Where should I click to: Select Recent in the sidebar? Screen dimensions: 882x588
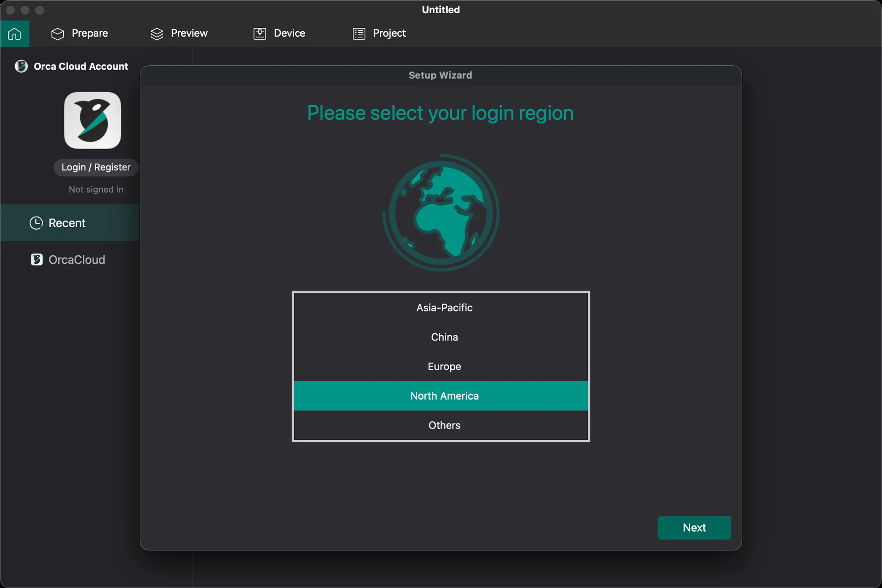pyautogui.click(x=70, y=223)
